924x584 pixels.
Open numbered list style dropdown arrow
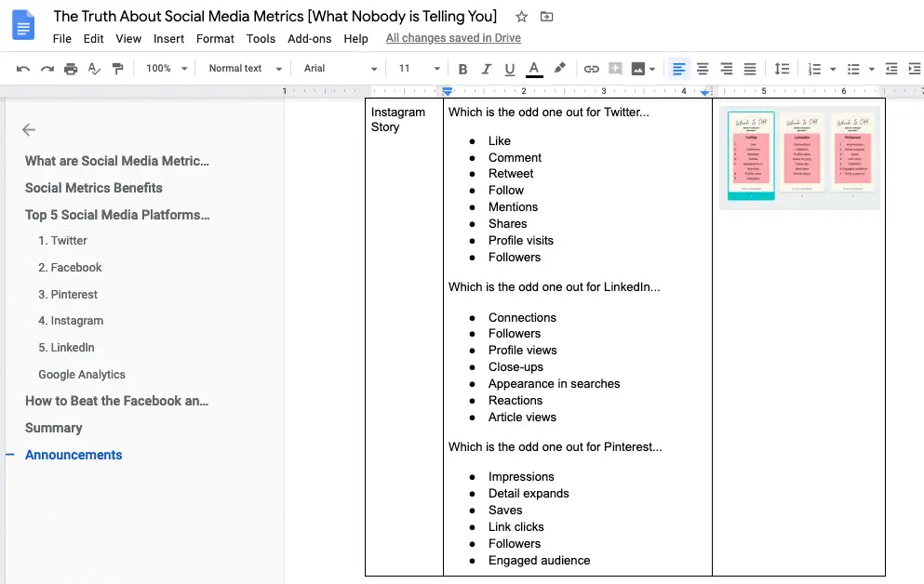[833, 69]
